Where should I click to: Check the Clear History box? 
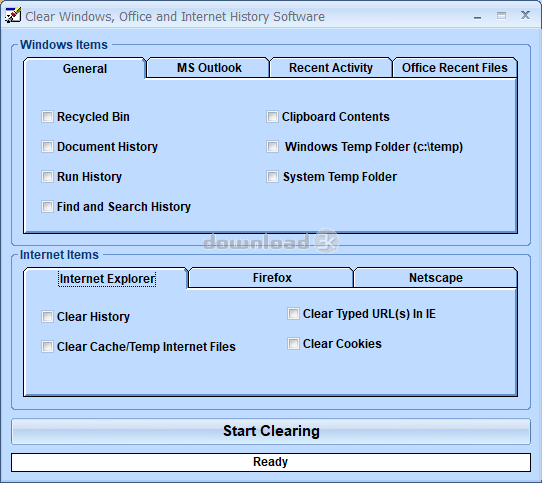pyautogui.click(x=47, y=317)
